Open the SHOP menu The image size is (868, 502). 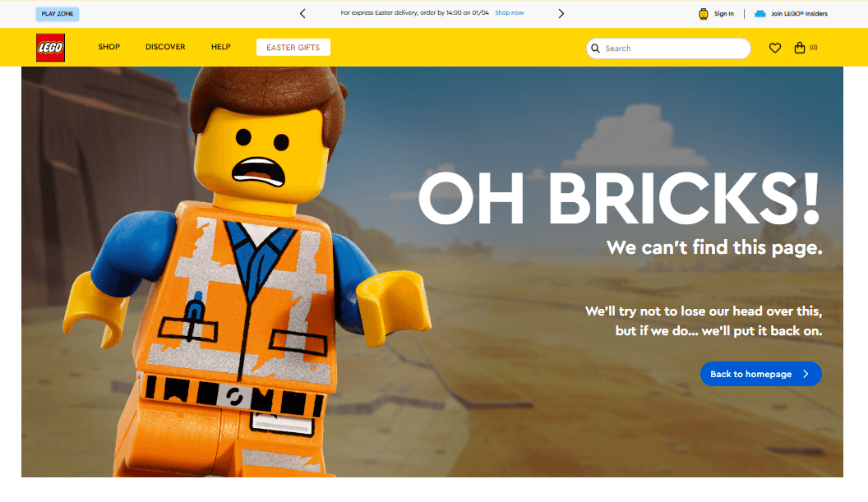[109, 47]
